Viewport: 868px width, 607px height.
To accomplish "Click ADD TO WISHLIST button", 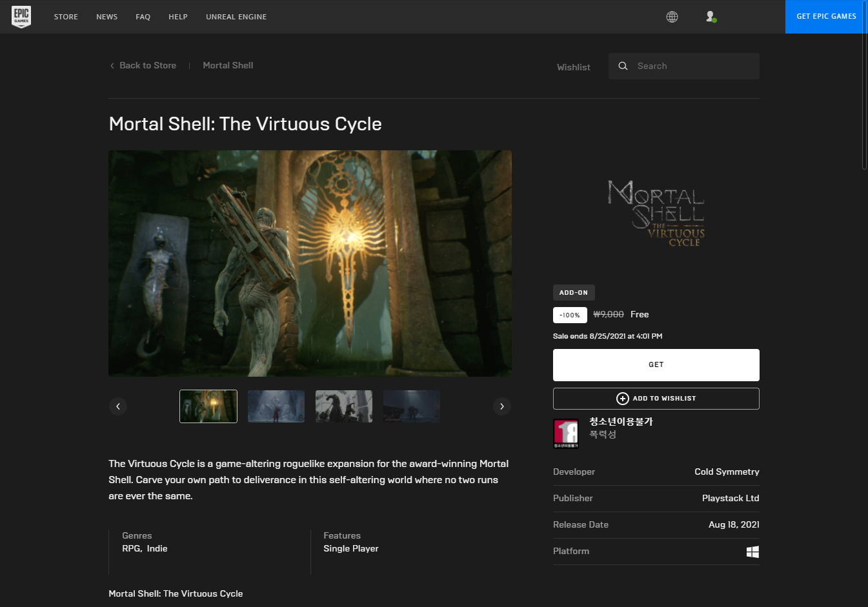I will pos(656,399).
